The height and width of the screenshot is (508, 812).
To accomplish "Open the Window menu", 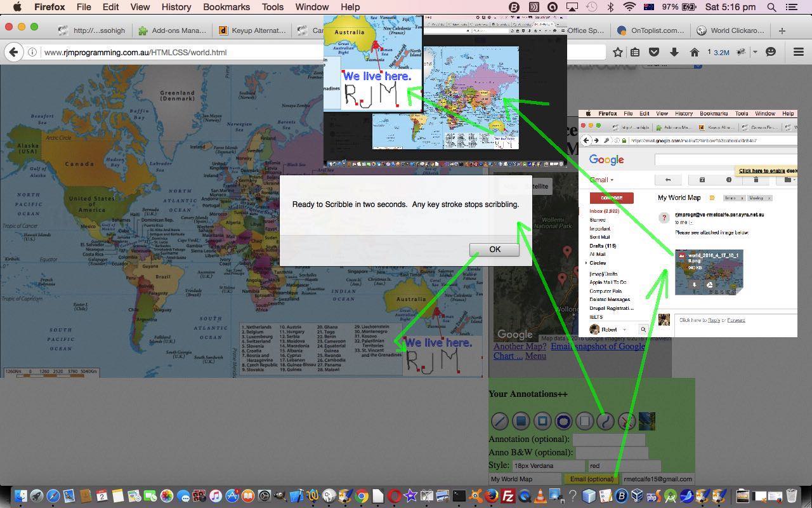I will 312,7.
